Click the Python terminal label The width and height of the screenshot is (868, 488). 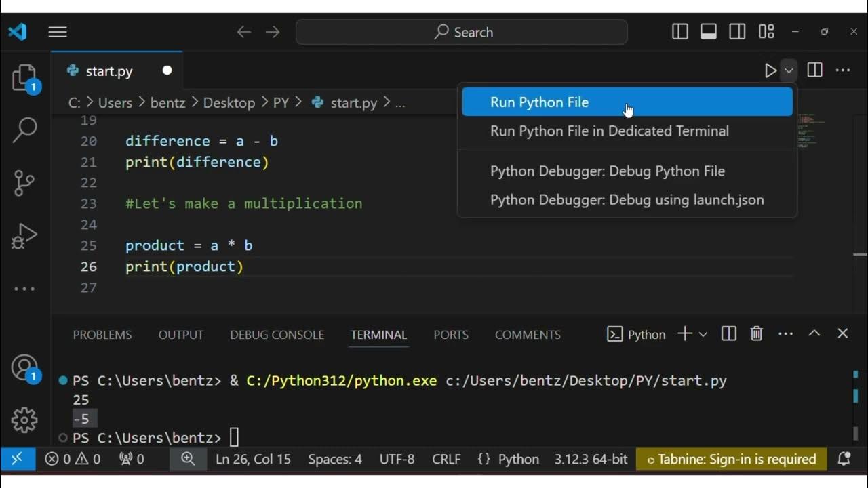pos(637,334)
